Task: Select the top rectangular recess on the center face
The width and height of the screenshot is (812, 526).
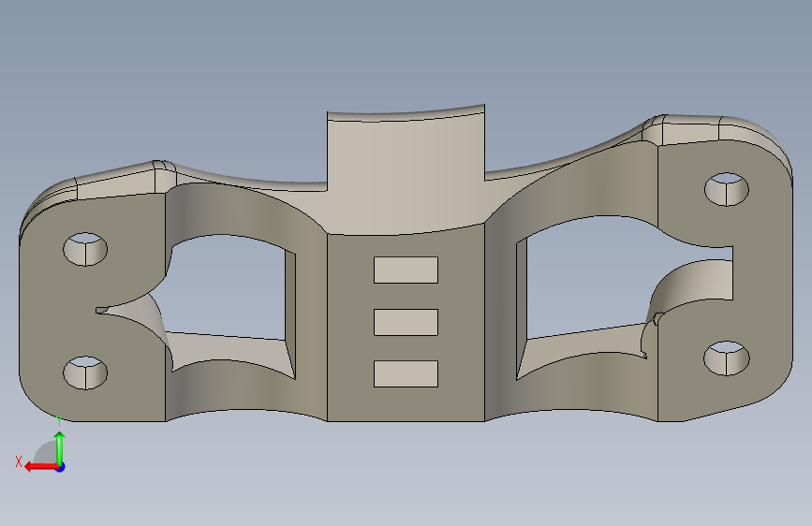Action: click(406, 270)
